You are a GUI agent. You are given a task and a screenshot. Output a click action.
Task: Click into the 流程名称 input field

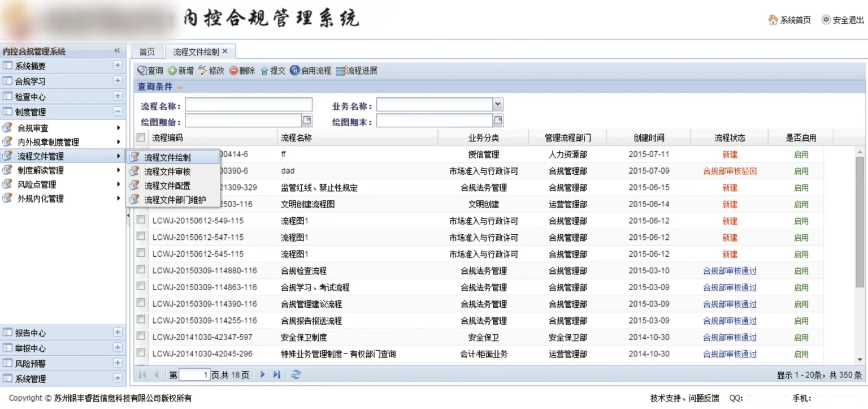click(249, 105)
